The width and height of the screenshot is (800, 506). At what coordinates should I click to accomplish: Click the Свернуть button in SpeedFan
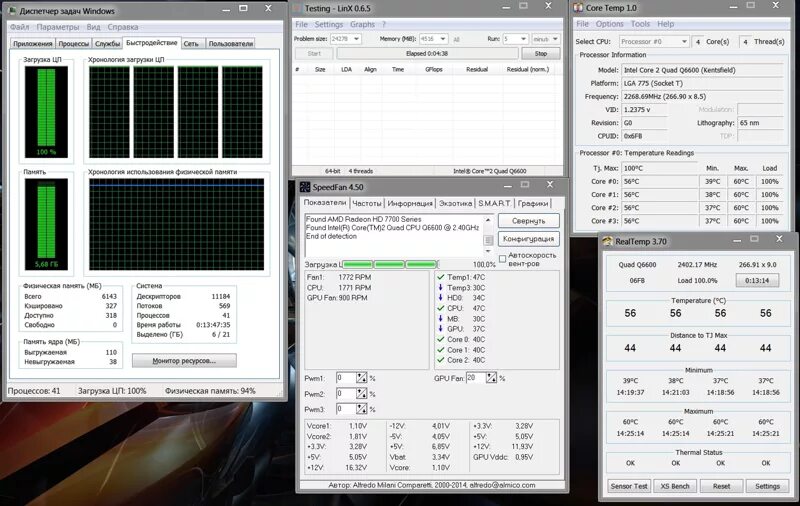pyautogui.click(x=529, y=221)
